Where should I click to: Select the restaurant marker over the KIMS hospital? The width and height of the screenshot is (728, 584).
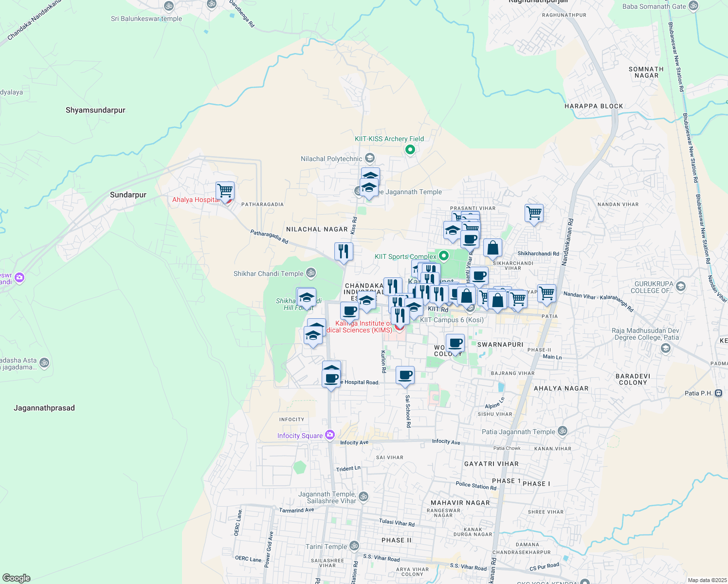400,315
